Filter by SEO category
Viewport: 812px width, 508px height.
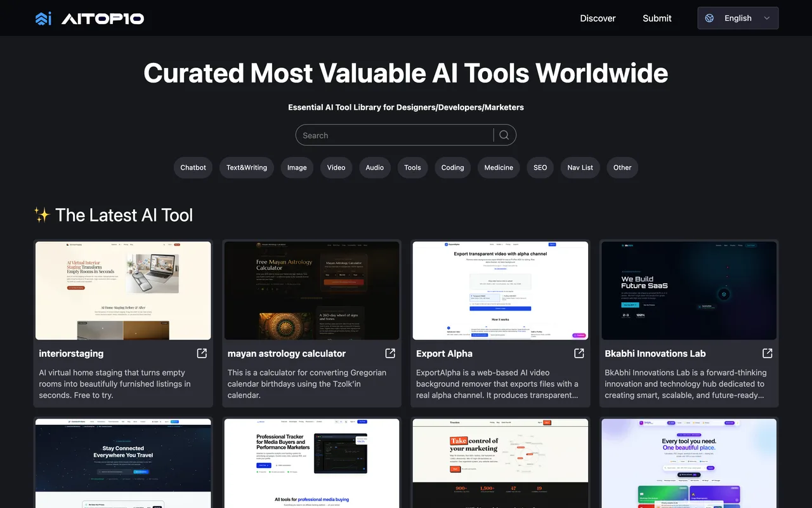(x=540, y=168)
